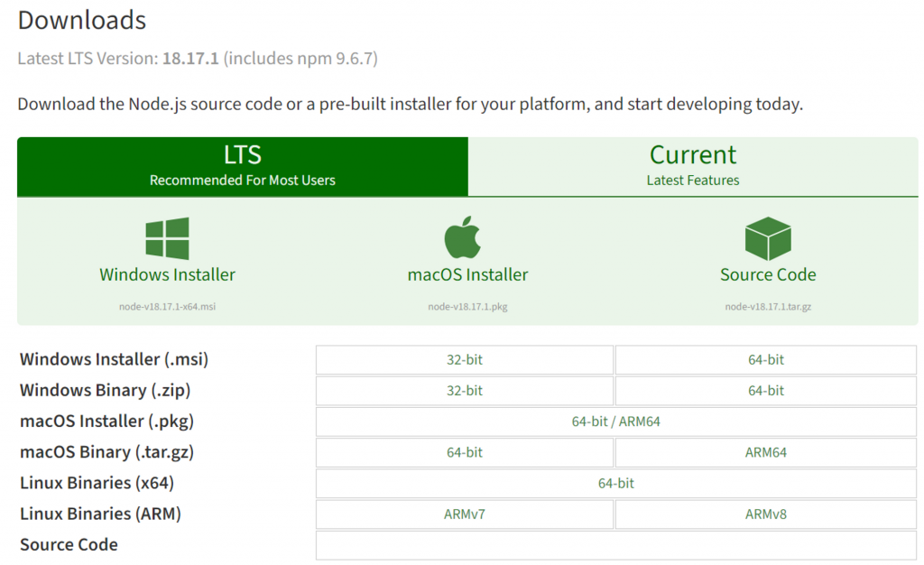Select 64-bit Linux Binaries (x64)
Screen dimensions: 924x565
pos(616,484)
